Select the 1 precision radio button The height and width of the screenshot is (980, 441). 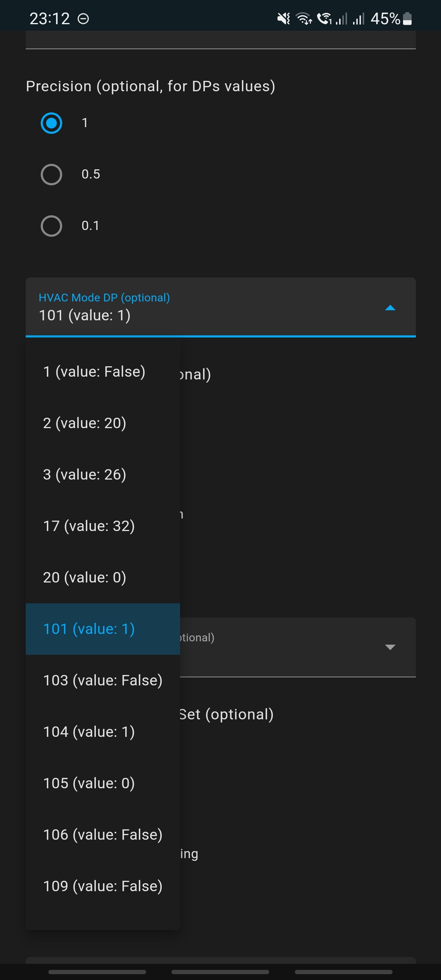(x=51, y=123)
